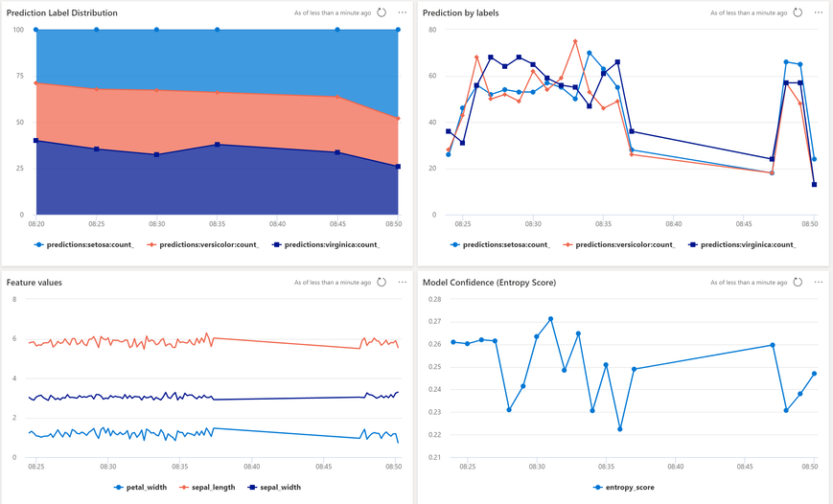Viewport: 833px width, 504px height.
Task: Click the Prediction by labels tile title
Action: click(x=460, y=12)
